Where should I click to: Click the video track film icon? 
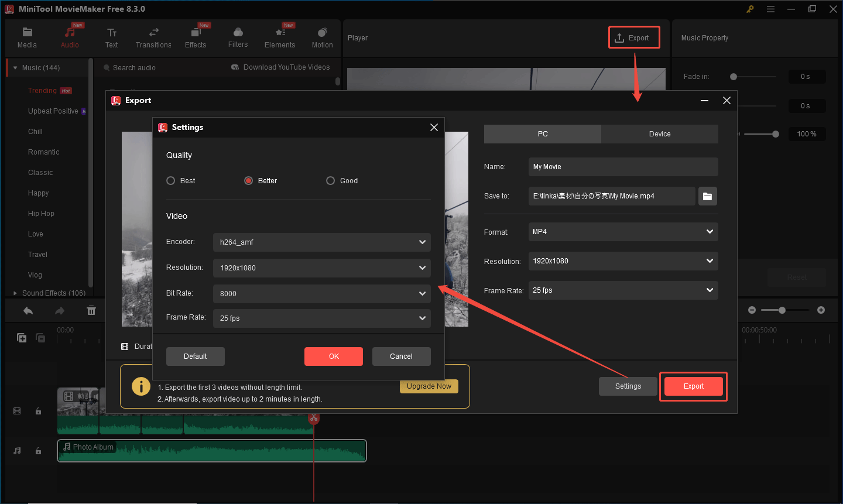(17, 412)
